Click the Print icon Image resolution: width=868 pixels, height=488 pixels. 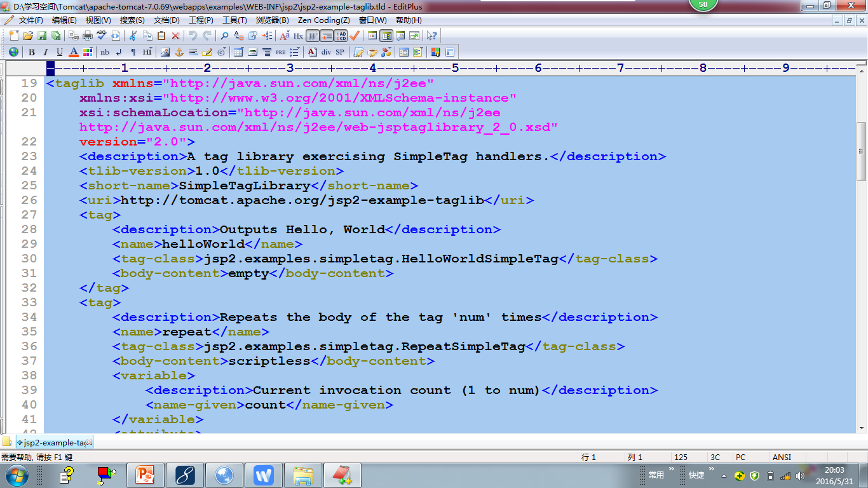pos(88,36)
